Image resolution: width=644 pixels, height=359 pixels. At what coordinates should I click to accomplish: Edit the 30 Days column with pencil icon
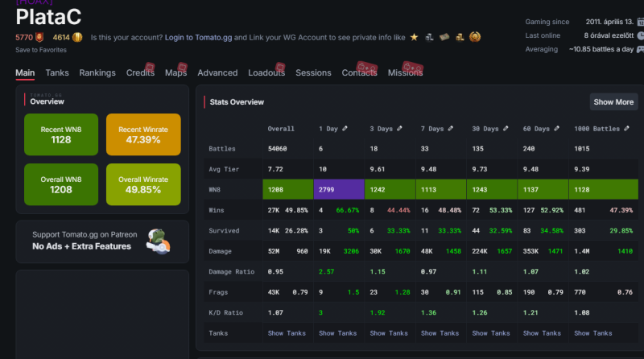[x=506, y=129]
